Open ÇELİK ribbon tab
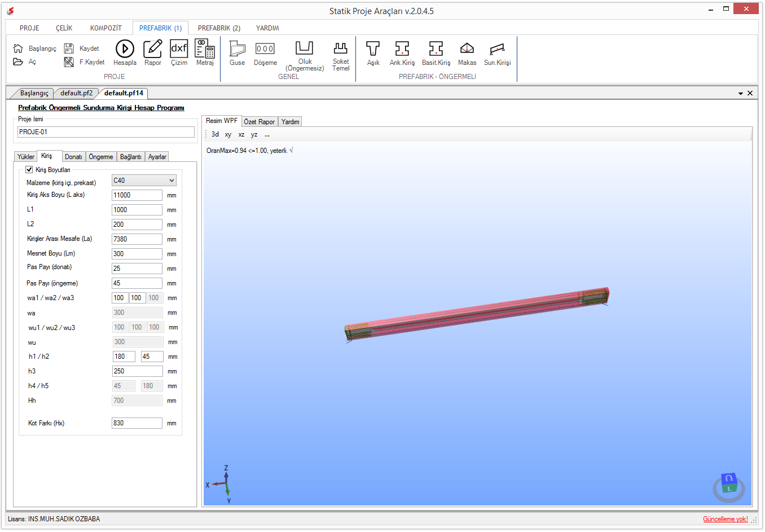 (64, 28)
